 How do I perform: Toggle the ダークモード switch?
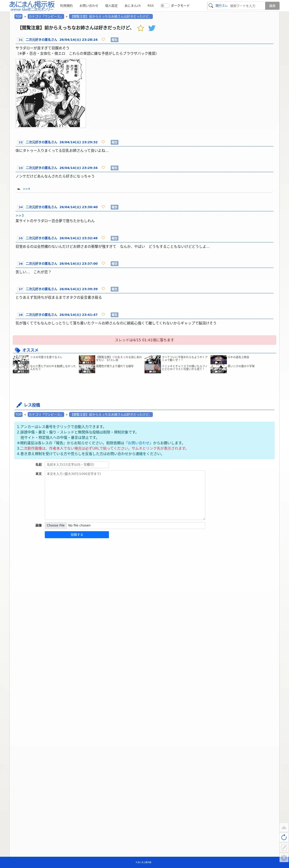click(165, 6)
